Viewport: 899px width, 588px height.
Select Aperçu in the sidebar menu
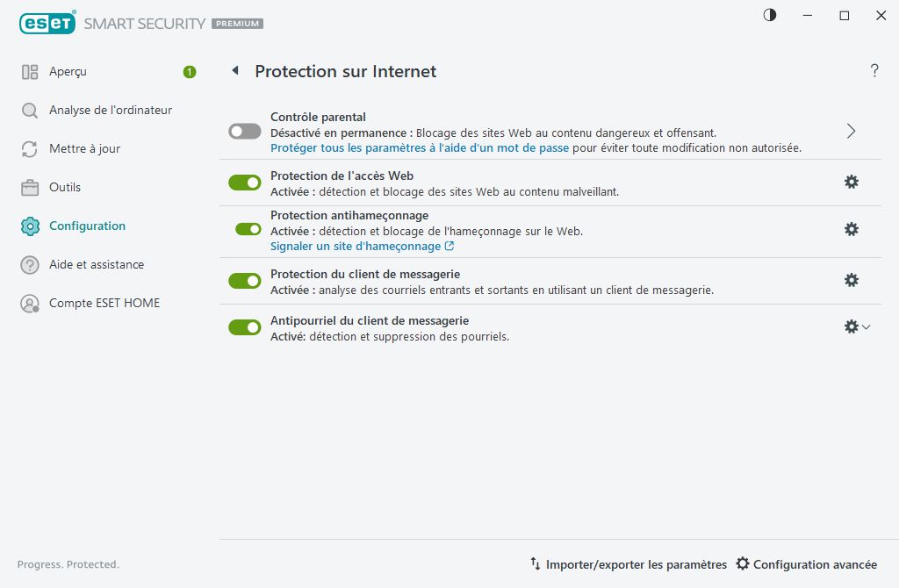click(68, 71)
